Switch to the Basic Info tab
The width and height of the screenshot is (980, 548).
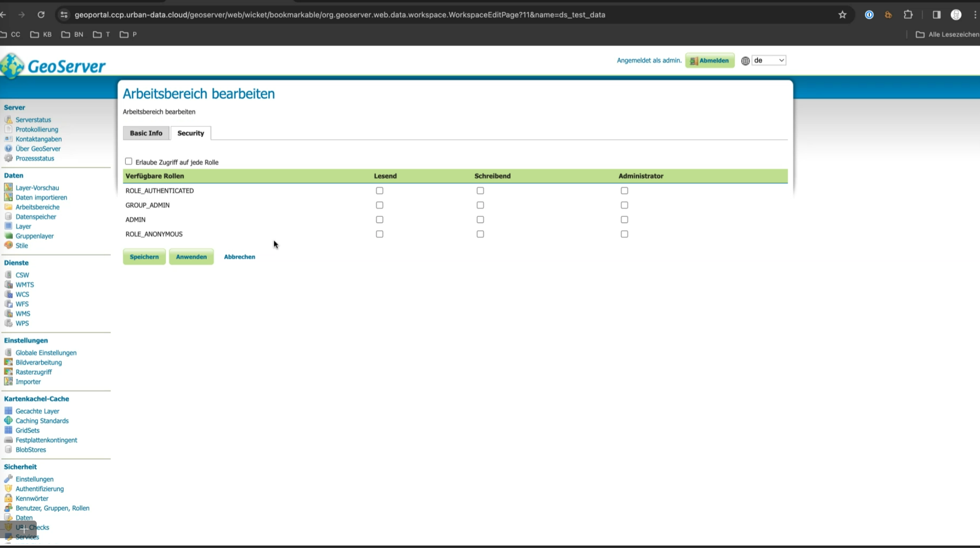click(x=146, y=133)
